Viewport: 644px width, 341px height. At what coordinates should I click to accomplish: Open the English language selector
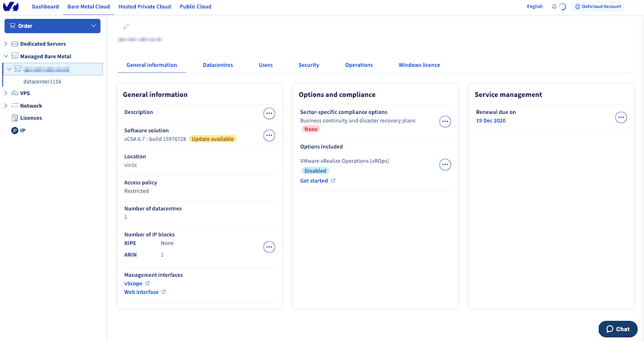(535, 6)
